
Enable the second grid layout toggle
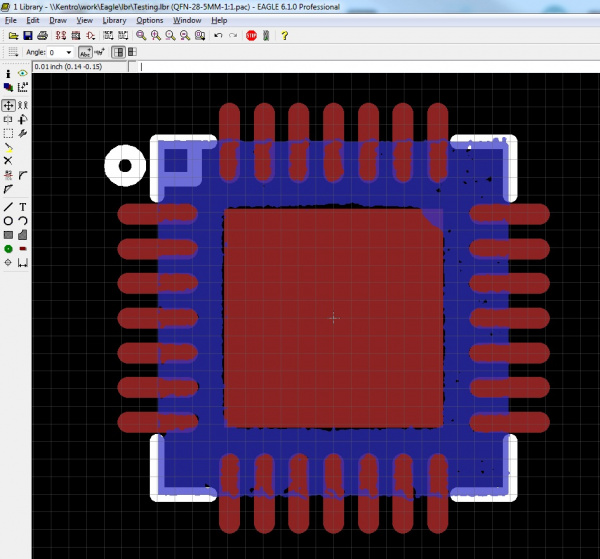[132, 52]
